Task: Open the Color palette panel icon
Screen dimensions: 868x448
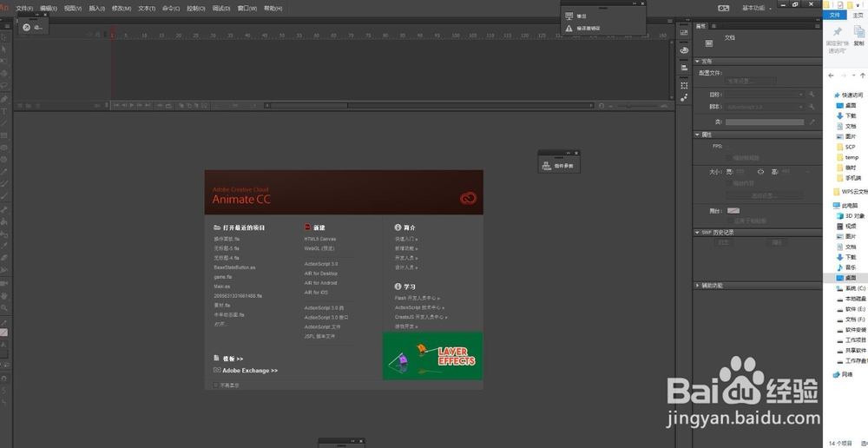Action: coord(684,49)
